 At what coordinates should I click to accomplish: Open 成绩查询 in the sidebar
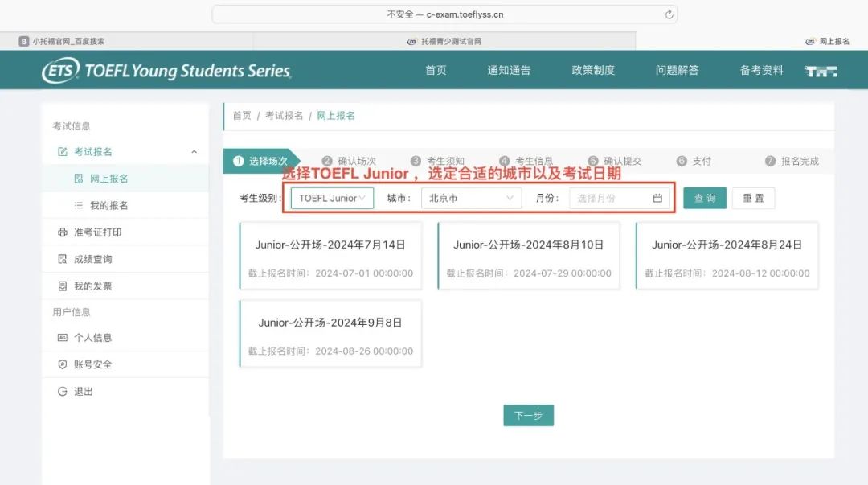(x=92, y=259)
